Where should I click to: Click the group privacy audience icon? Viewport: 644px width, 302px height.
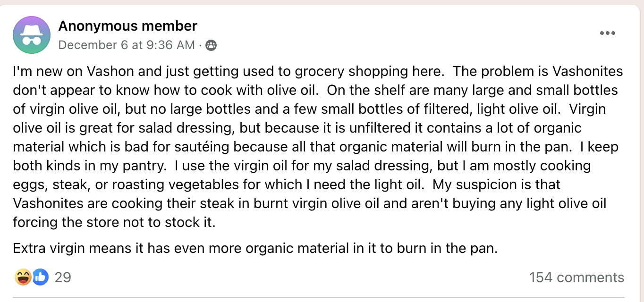(211, 45)
